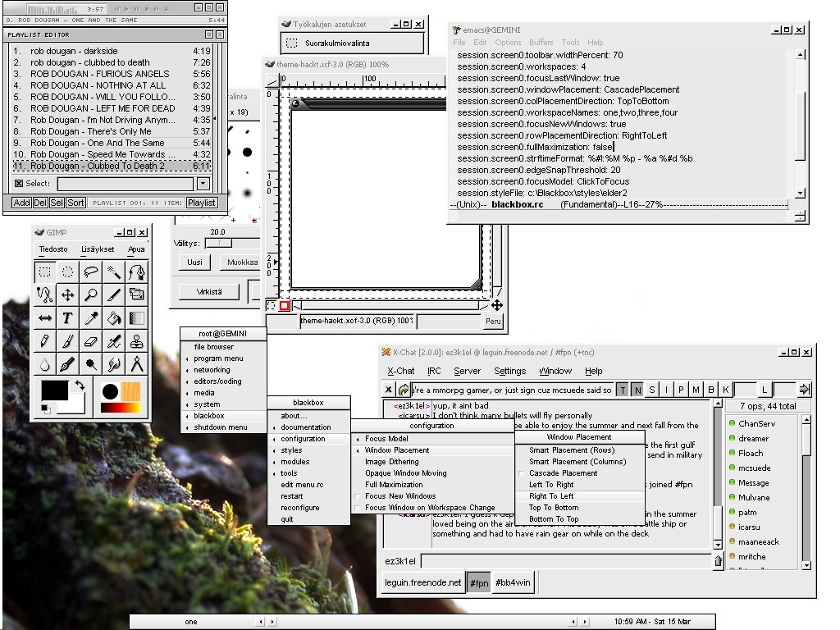The height and width of the screenshot is (630, 840).
Task: Select the Bucket Fill tool
Action: click(x=114, y=318)
